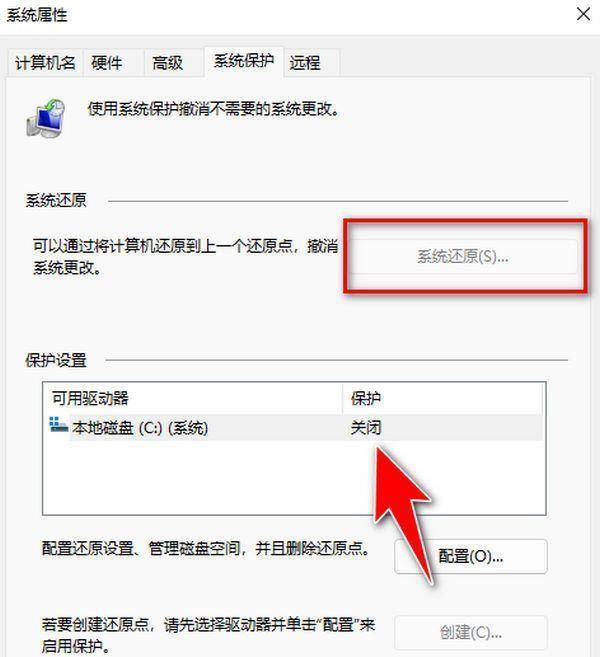
Task: Open the 配置(O)... settings button
Action: click(x=471, y=556)
